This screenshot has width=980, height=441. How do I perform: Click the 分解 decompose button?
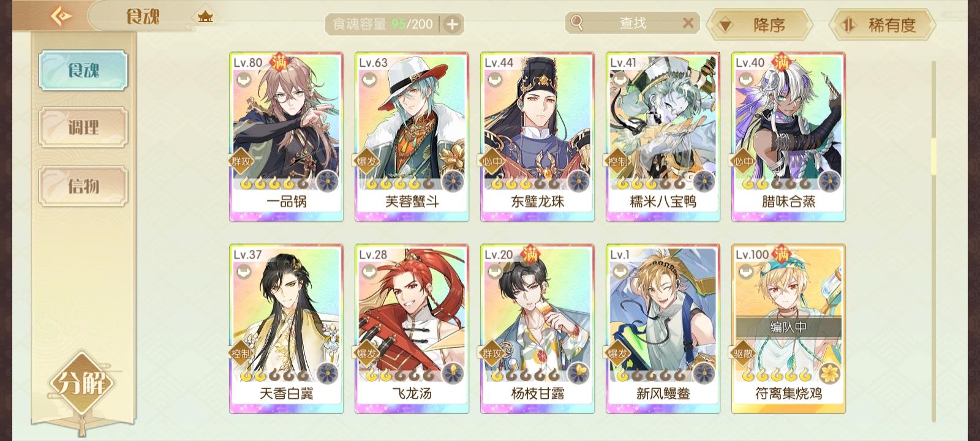point(82,384)
